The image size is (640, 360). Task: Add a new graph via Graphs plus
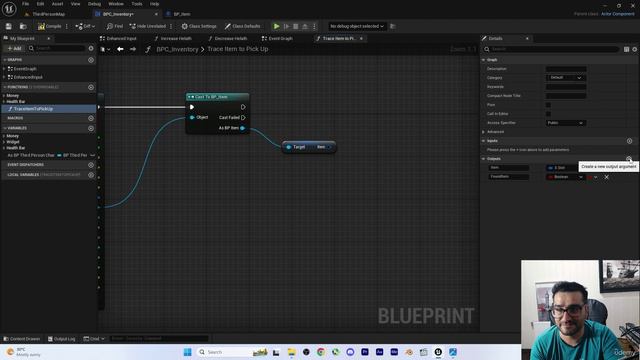[91, 60]
